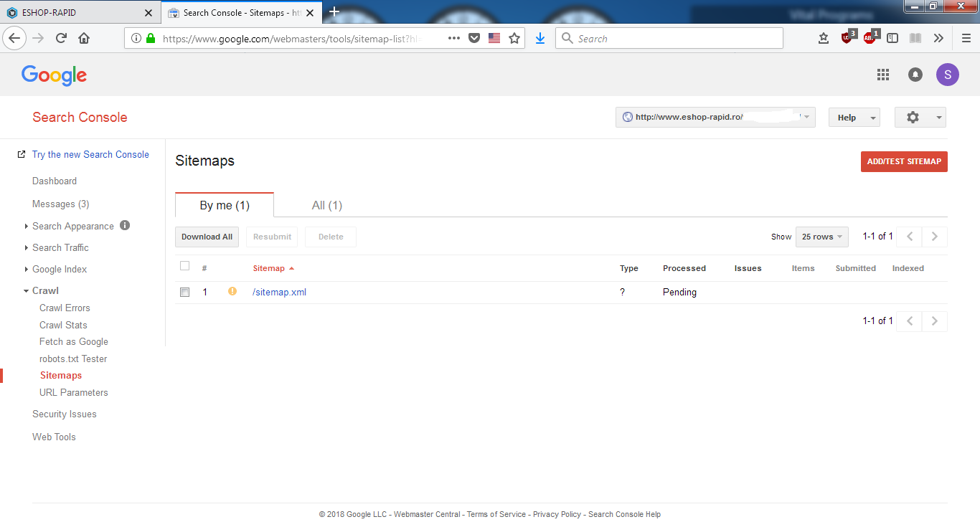The height and width of the screenshot is (522, 980).
Task: Open Terms of Service footer link
Action: click(496, 514)
